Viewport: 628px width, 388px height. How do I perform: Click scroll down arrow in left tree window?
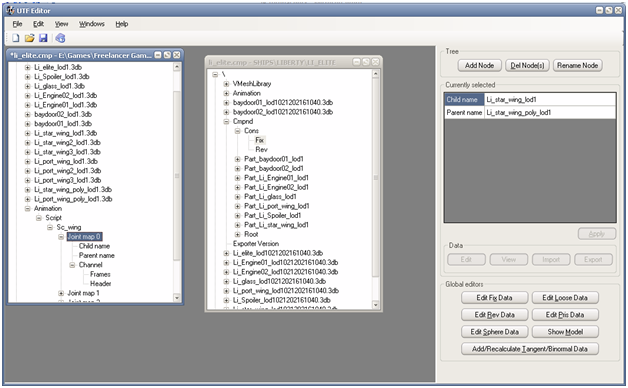[177, 298]
